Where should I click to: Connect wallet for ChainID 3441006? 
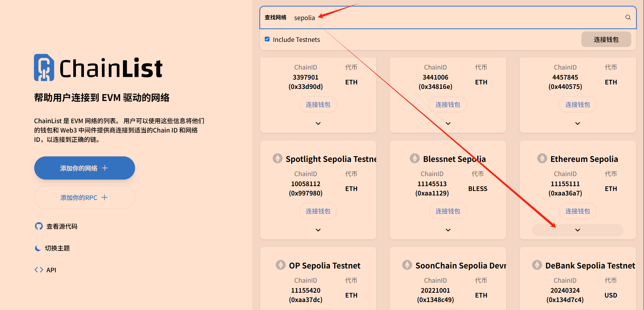click(x=448, y=104)
